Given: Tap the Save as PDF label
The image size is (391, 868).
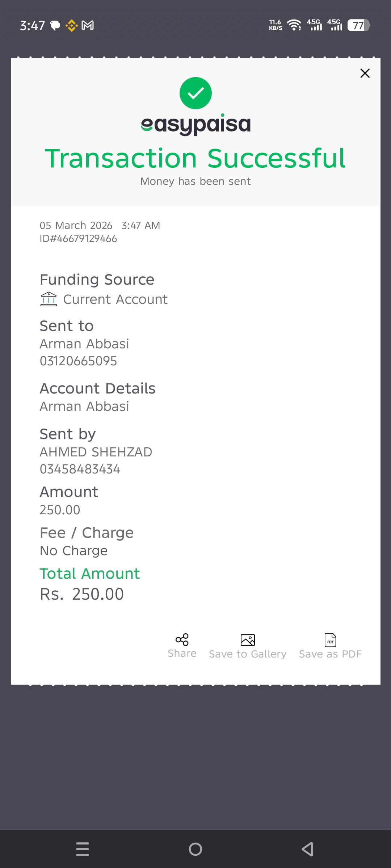Looking at the screenshot, I should click(x=330, y=654).
